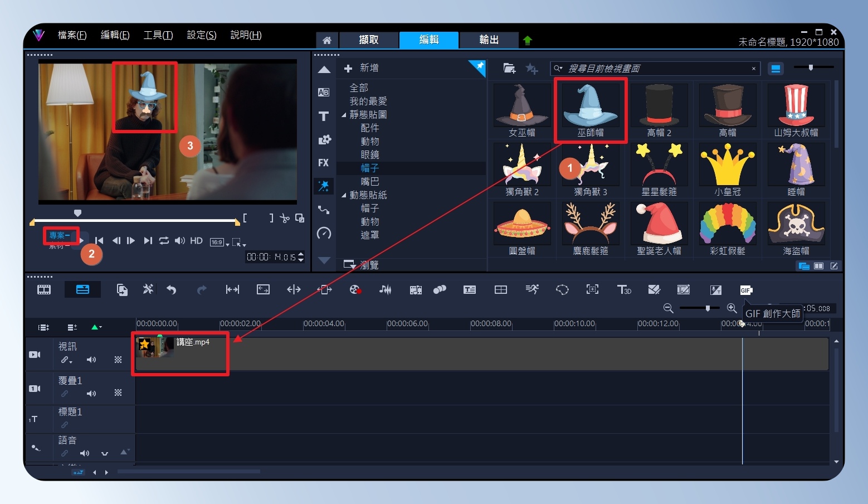Mute the 覆疊1 overlay track
Image resolution: width=868 pixels, height=504 pixels.
[x=91, y=394]
